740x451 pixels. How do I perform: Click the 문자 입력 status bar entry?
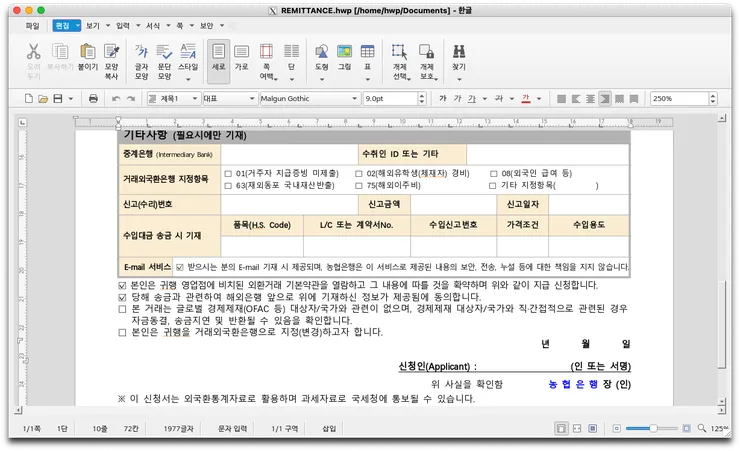[x=232, y=428]
